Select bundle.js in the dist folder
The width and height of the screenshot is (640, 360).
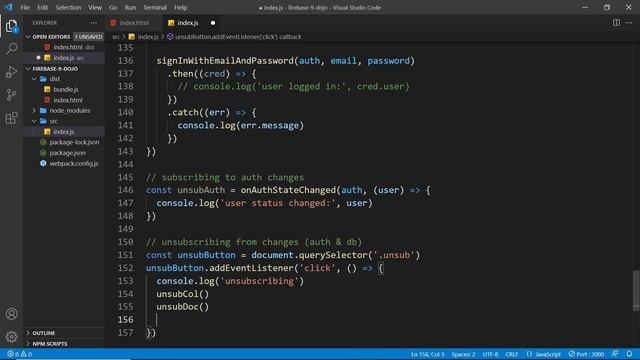(x=65, y=89)
